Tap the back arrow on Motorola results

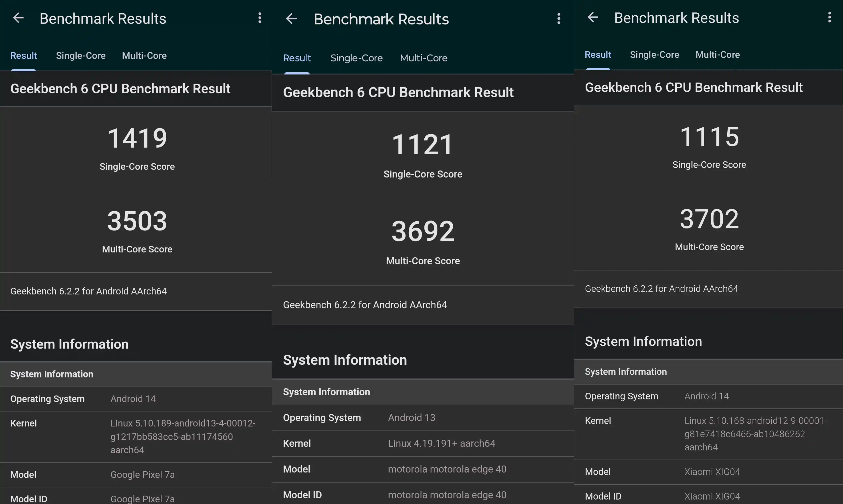click(x=292, y=19)
